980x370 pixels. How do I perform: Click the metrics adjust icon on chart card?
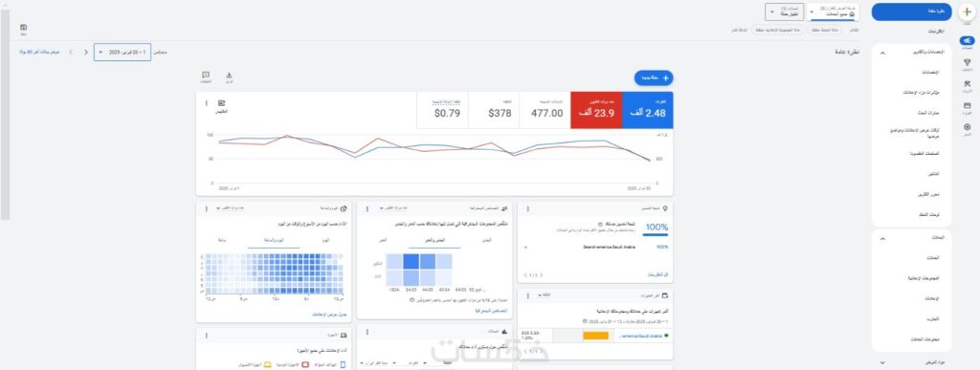pos(222,103)
